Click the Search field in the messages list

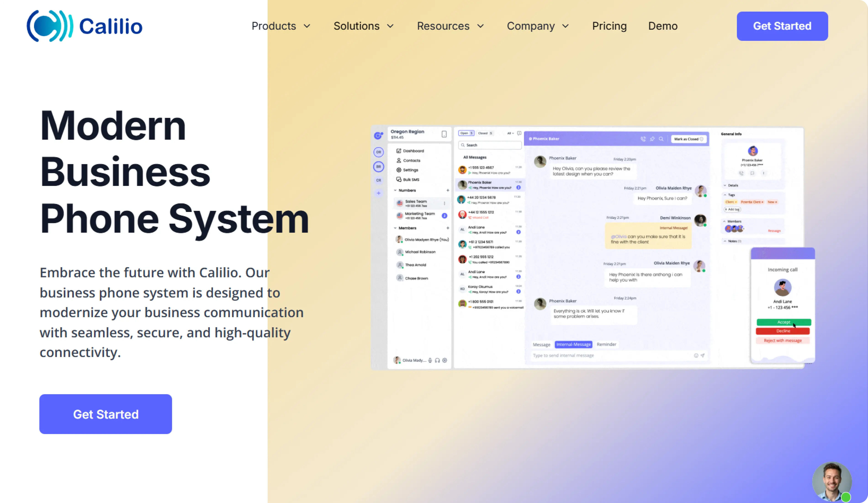coord(490,145)
